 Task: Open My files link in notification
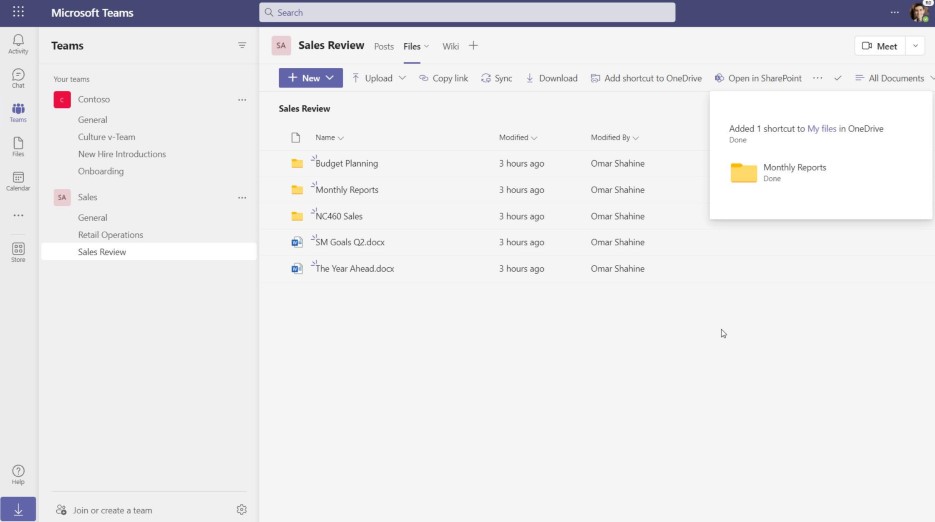pos(821,128)
